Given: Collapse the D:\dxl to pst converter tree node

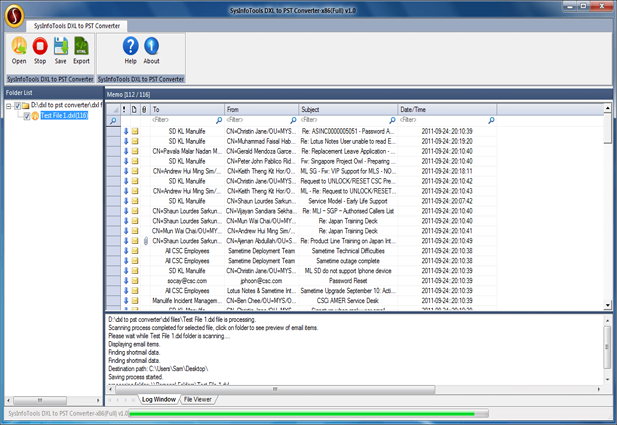Looking at the screenshot, I should tap(9, 106).
